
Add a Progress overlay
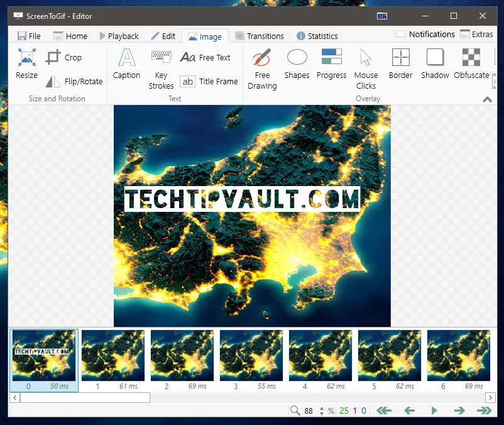[331, 64]
